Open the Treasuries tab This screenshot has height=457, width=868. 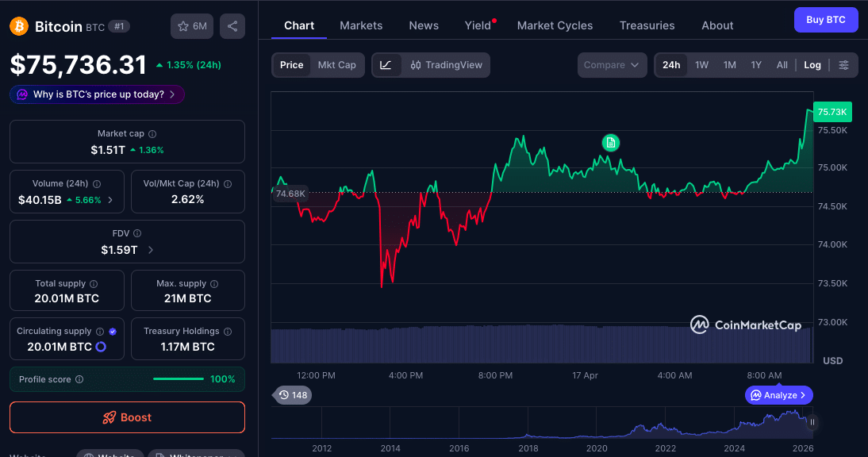pyautogui.click(x=647, y=25)
